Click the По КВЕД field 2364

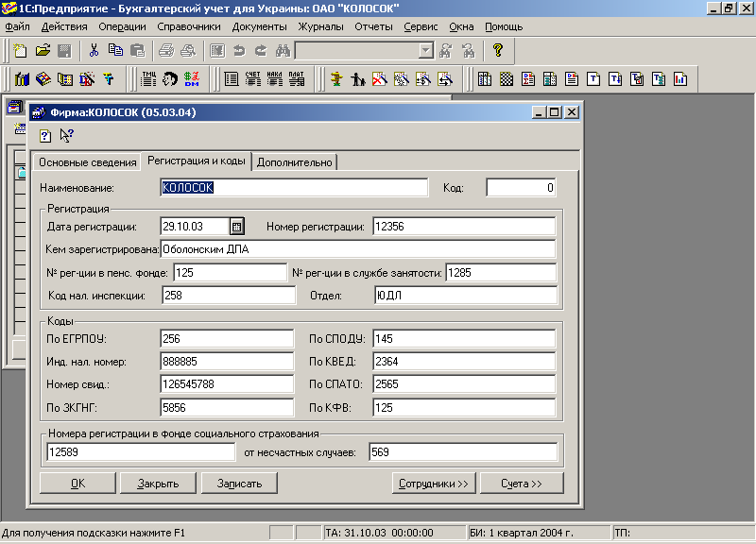pos(464,362)
